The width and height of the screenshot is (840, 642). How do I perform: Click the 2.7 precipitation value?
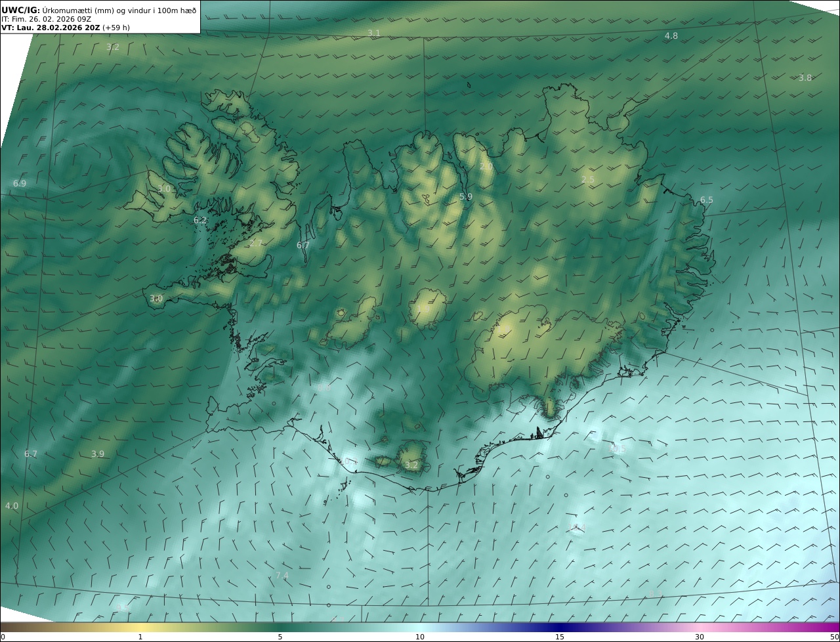[256, 243]
